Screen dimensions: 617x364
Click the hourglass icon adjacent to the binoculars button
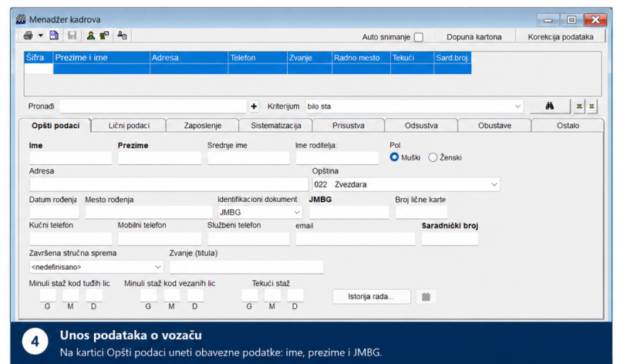tap(579, 106)
